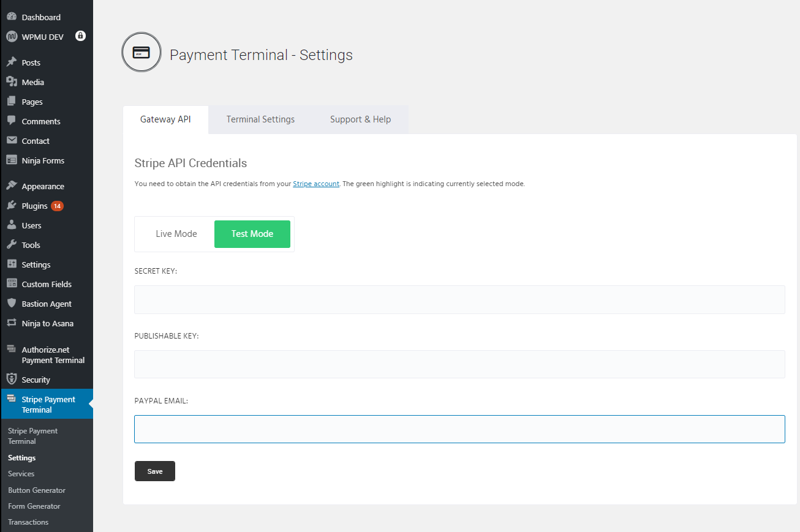The height and width of the screenshot is (532, 800).
Task: Click the Stripe Payment Terminal card icon
Action: (x=11, y=399)
